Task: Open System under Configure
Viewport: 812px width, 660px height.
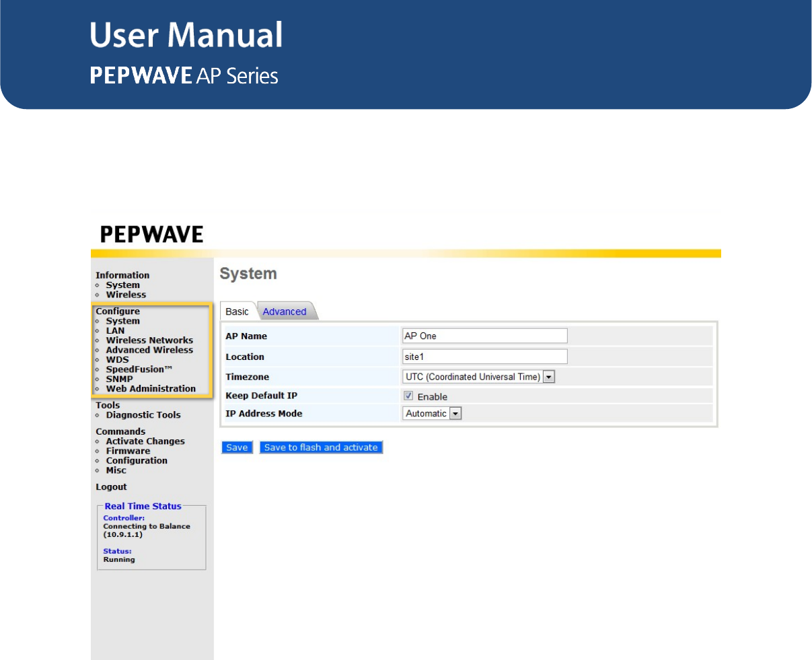Action: [122, 321]
